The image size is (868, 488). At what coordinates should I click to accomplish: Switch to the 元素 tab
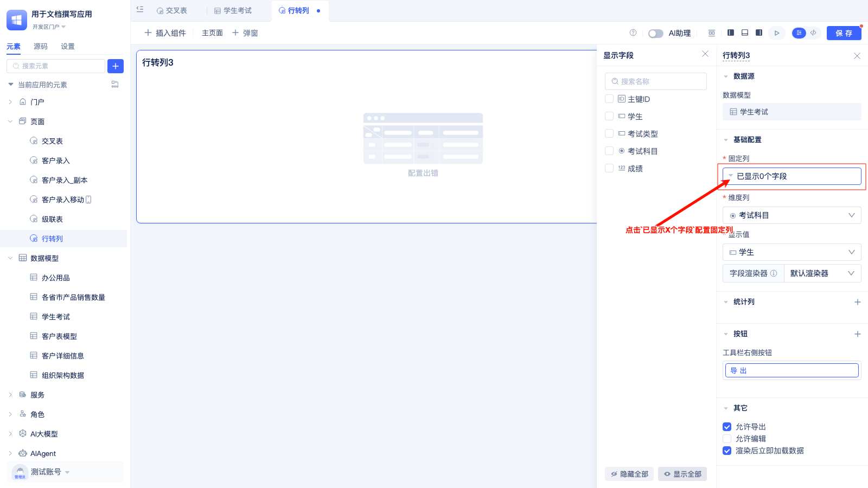coord(14,47)
